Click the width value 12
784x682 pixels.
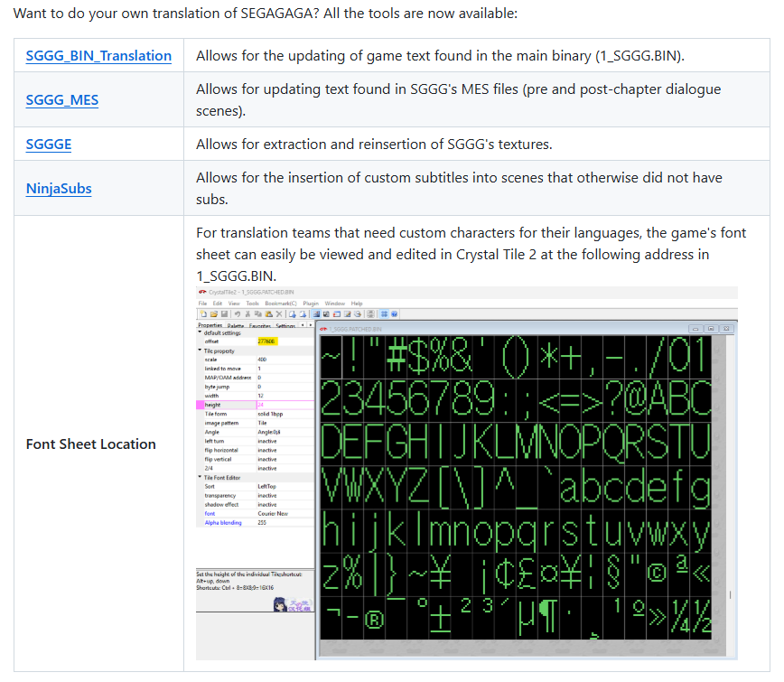260,396
